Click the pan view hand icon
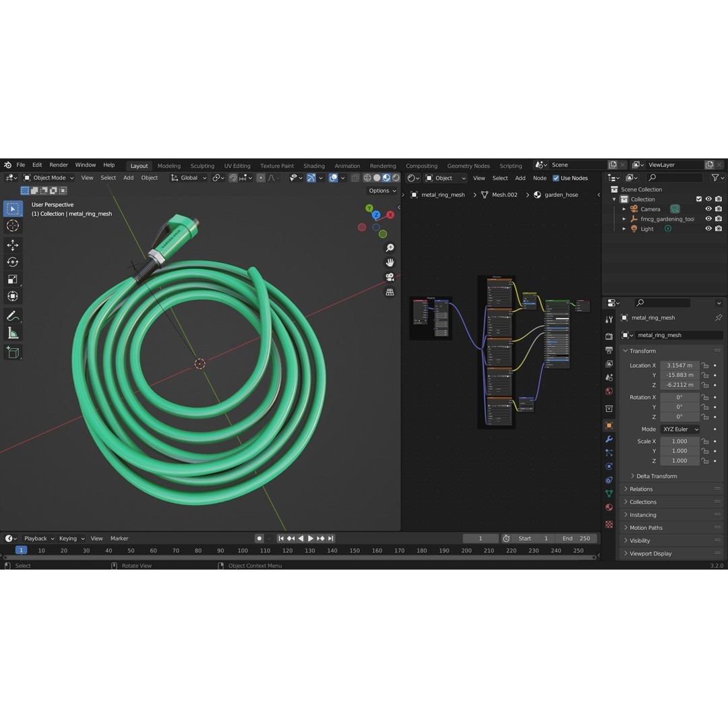This screenshot has width=728, height=728. coord(390,263)
